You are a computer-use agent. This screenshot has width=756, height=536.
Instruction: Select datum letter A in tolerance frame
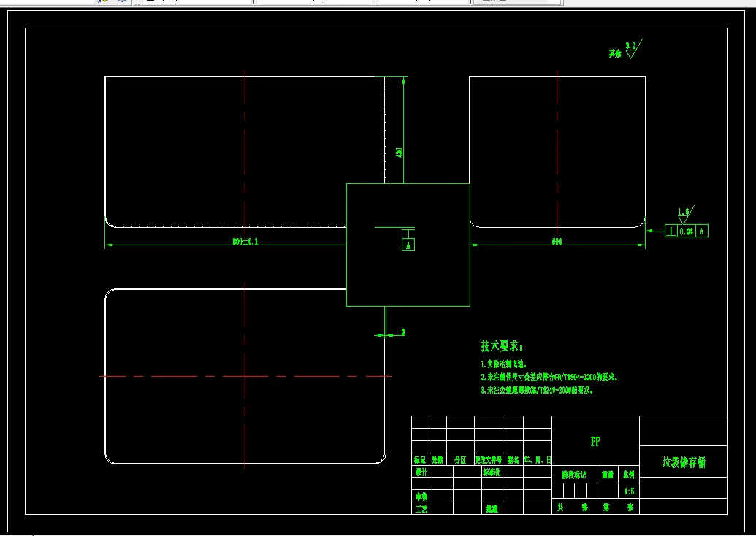tap(701, 231)
